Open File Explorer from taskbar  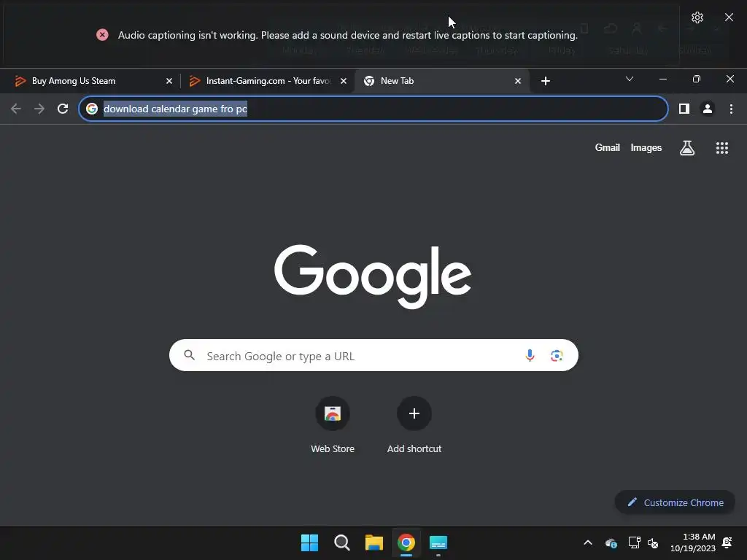[374, 542]
